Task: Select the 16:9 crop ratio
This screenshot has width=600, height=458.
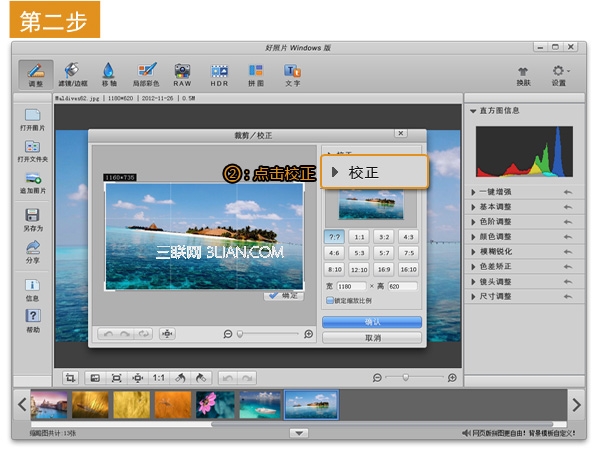Action: pos(384,269)
